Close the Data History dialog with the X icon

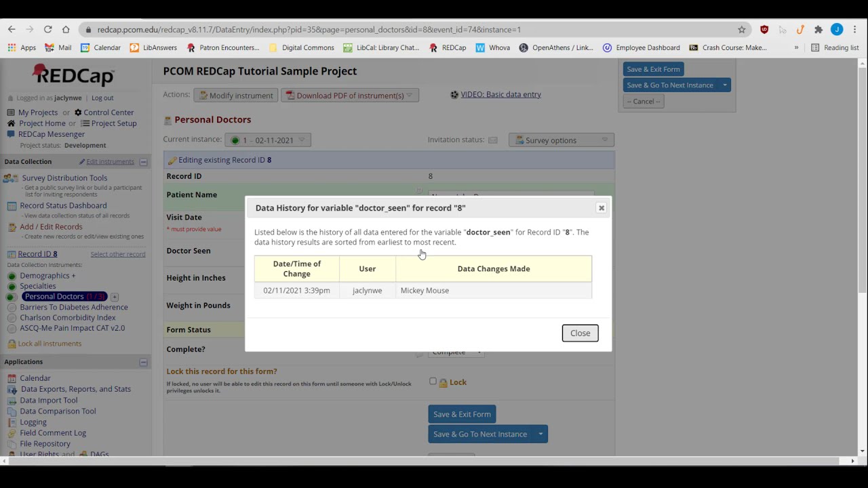(601, 208)
